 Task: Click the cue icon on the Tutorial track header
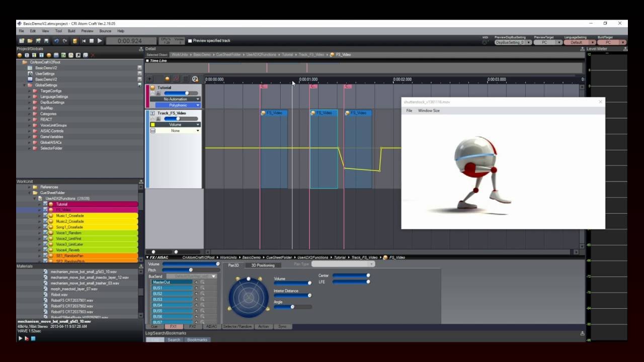[153, 87]
